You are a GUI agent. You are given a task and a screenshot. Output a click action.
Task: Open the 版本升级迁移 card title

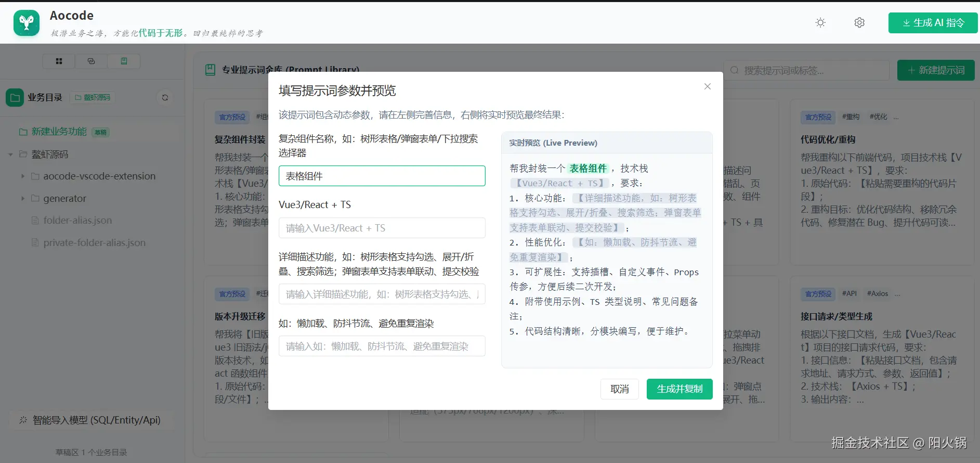(240, 316)
